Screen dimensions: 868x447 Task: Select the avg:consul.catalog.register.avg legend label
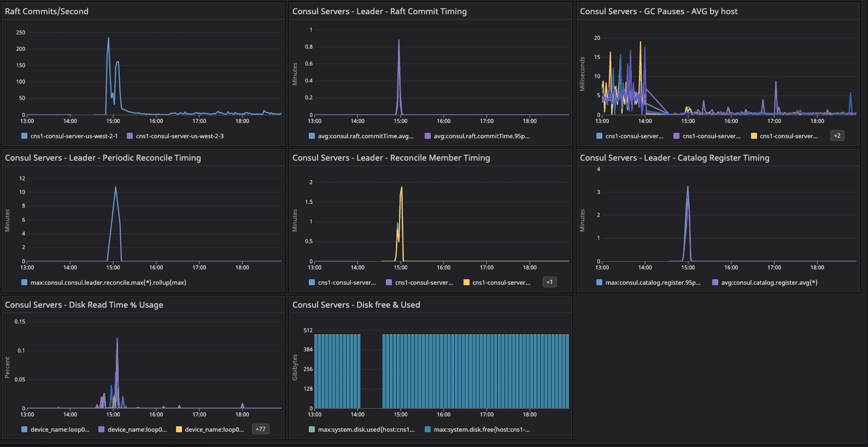pos(769,283)
